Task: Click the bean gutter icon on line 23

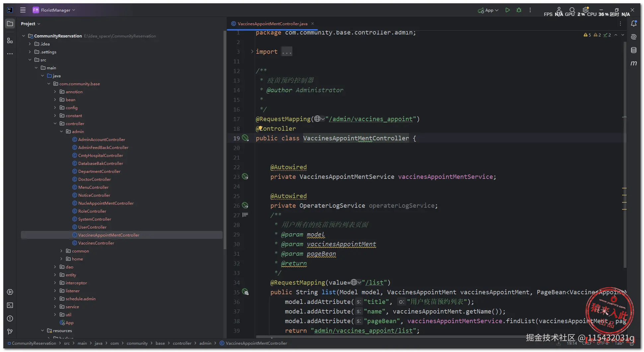Action: click(245, 176)
